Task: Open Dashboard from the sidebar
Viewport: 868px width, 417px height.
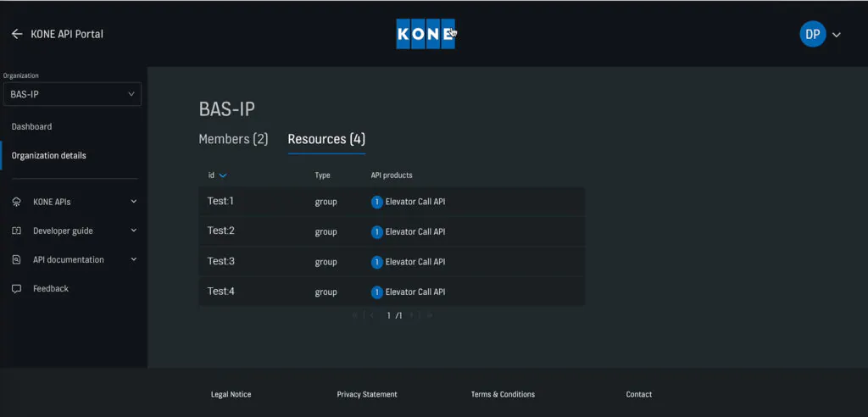Action: [31, 126]
